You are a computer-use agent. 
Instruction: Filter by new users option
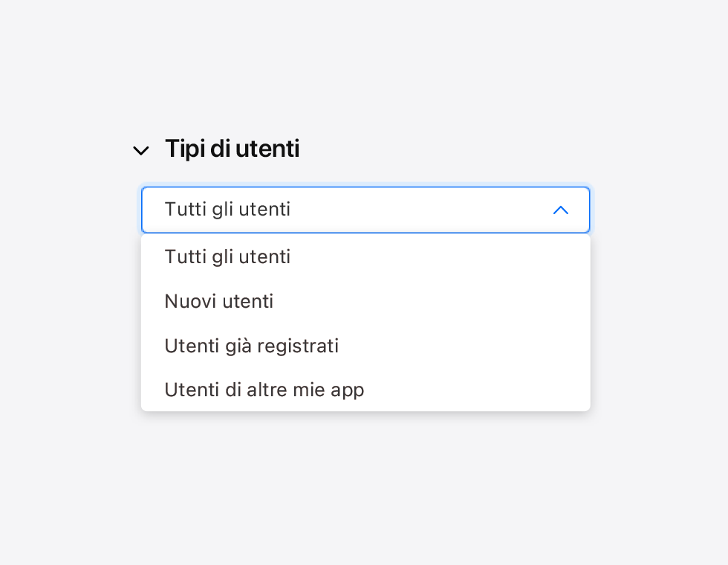(219, 301)
